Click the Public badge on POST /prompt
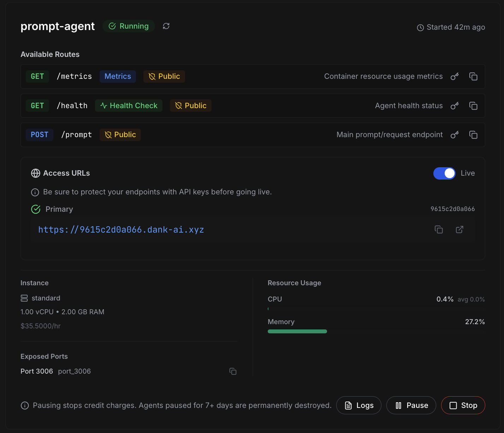The width and height of the screenshot is (504, 433). coord(120,135)
